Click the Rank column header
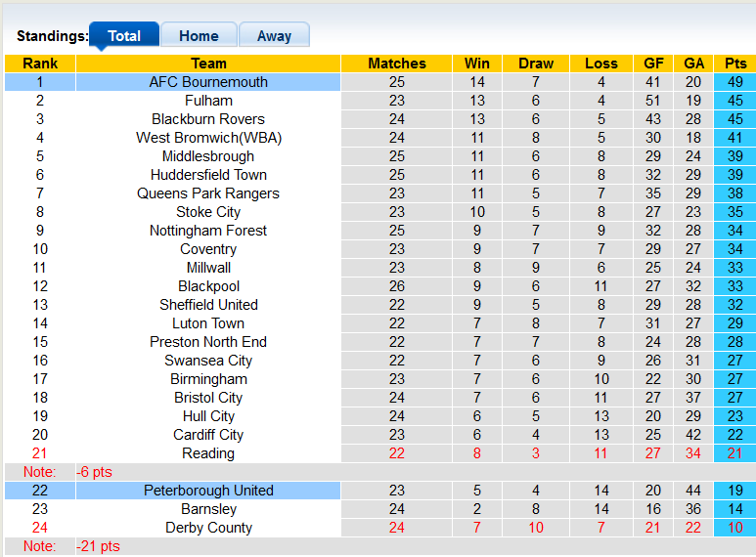 (x=40, y=64)
